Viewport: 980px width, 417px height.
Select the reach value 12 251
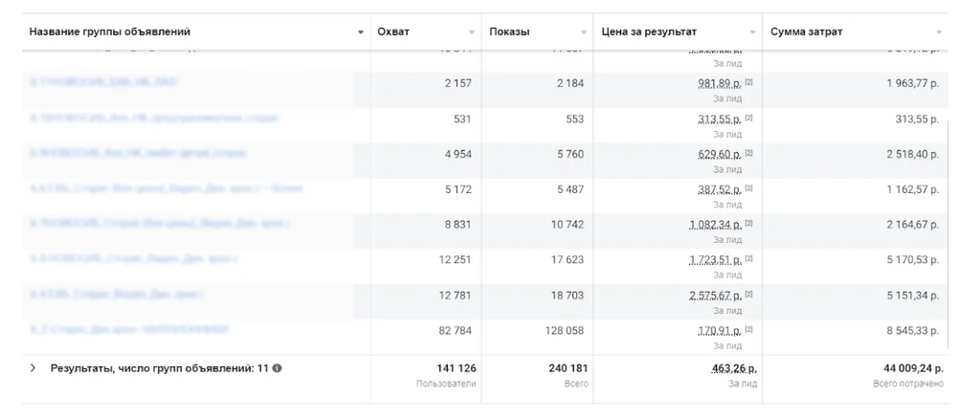pos(456,259)
